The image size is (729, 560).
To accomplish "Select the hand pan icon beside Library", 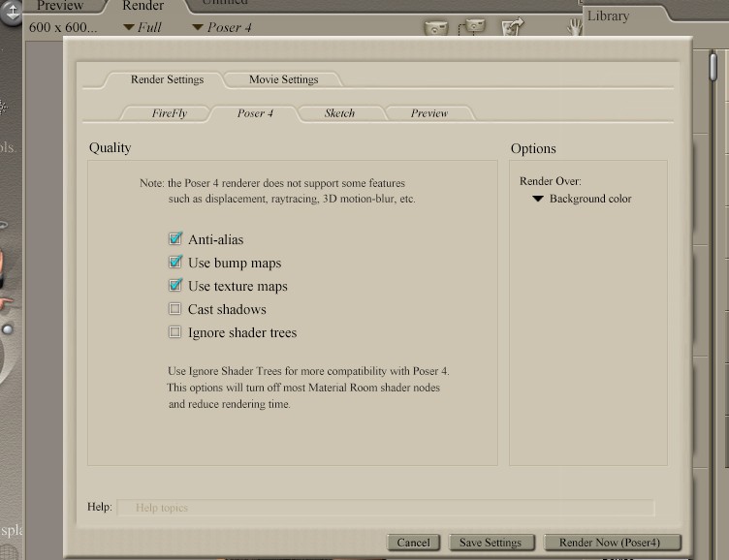I will point(574,27).
